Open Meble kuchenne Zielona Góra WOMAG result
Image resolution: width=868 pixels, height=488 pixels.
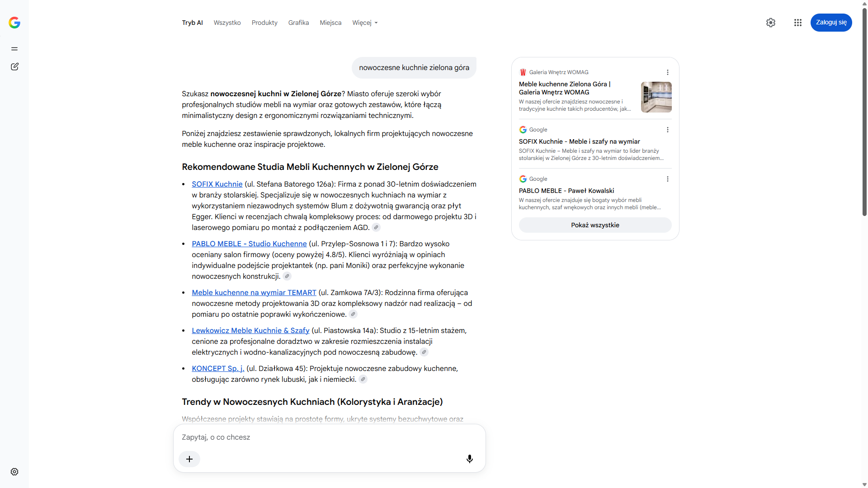(565, 88)
